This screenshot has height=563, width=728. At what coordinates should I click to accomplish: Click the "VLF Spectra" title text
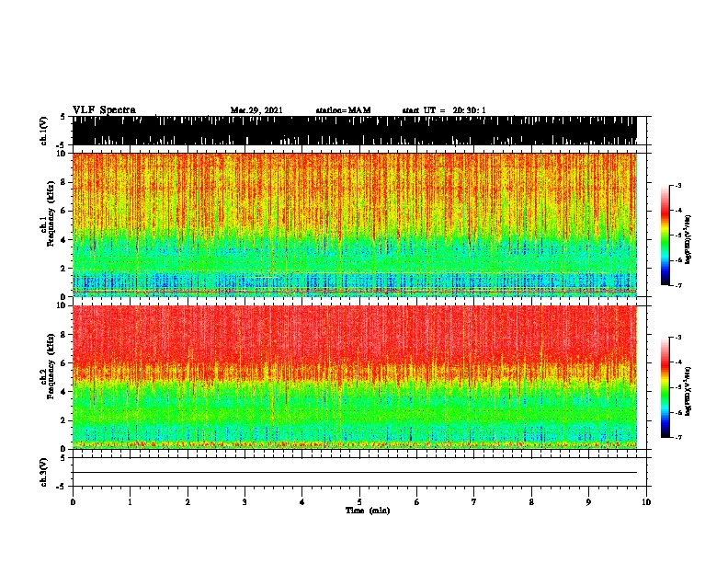[104, 110]
